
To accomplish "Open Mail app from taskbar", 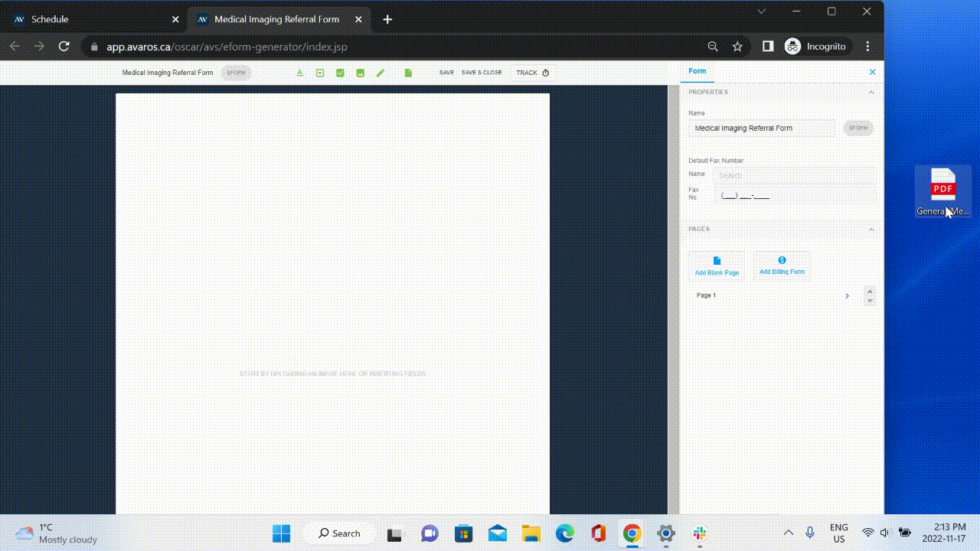I will 497,533.
